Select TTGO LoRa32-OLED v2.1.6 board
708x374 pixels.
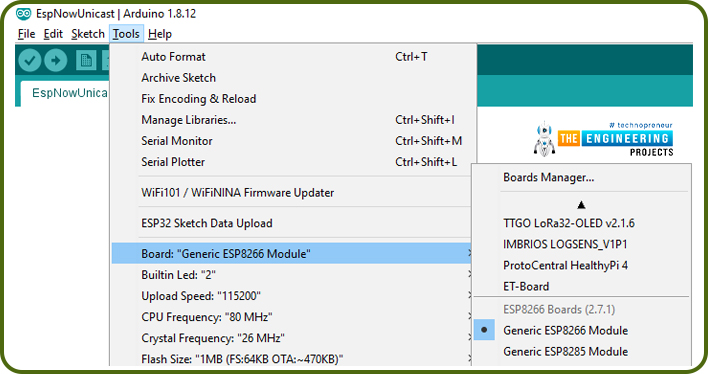tap(582, 223)
